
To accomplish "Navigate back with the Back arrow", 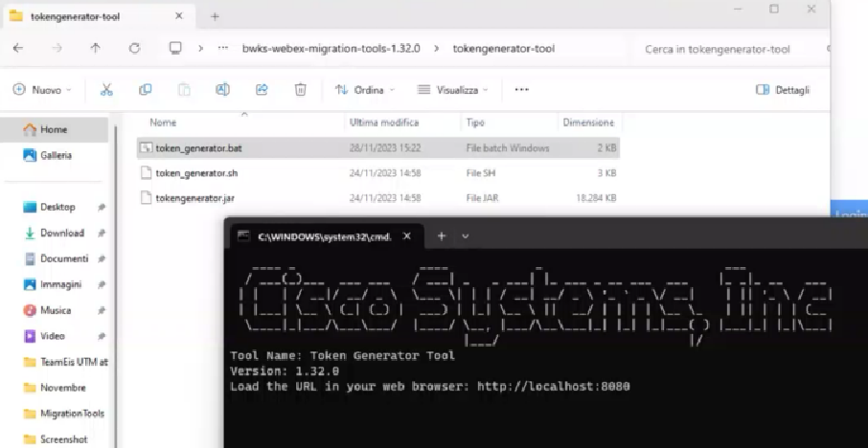I will click(19, 48).
